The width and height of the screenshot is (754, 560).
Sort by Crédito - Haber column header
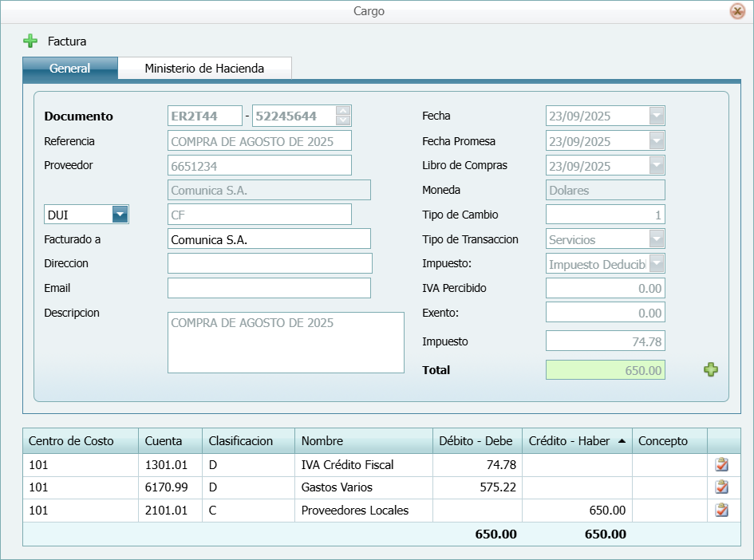pyautogui.click(x=576, y=441)
